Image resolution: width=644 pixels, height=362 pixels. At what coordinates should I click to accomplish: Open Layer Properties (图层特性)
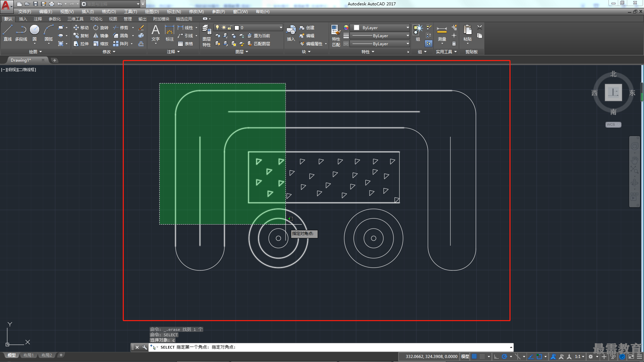[207, 36]
